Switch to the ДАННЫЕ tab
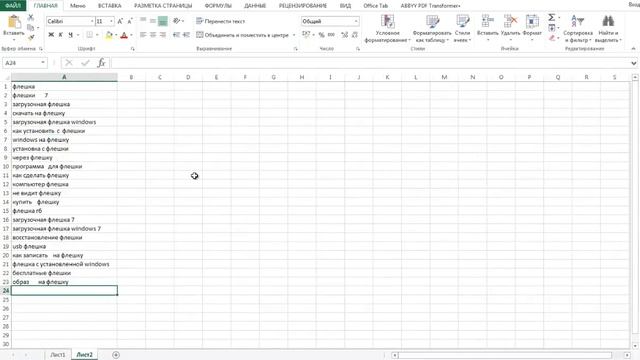This screenshot has height=360, width=640. coord(255,6)
